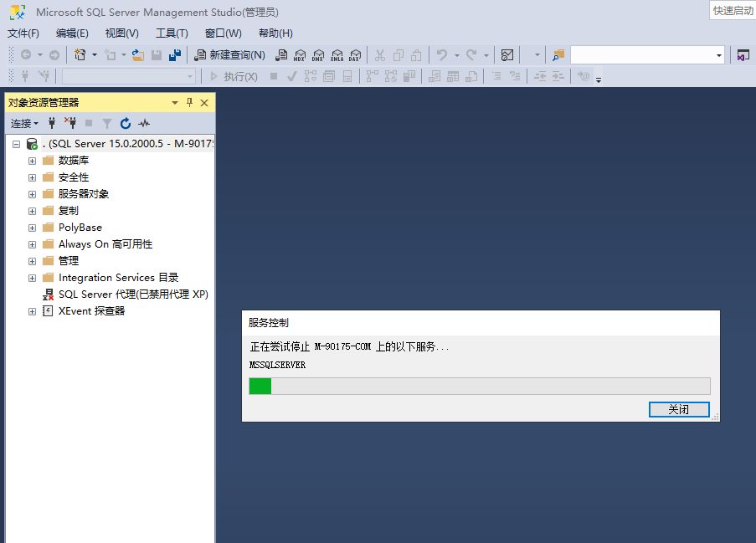Open the 视图(V) menu

[x=122, y=33]
